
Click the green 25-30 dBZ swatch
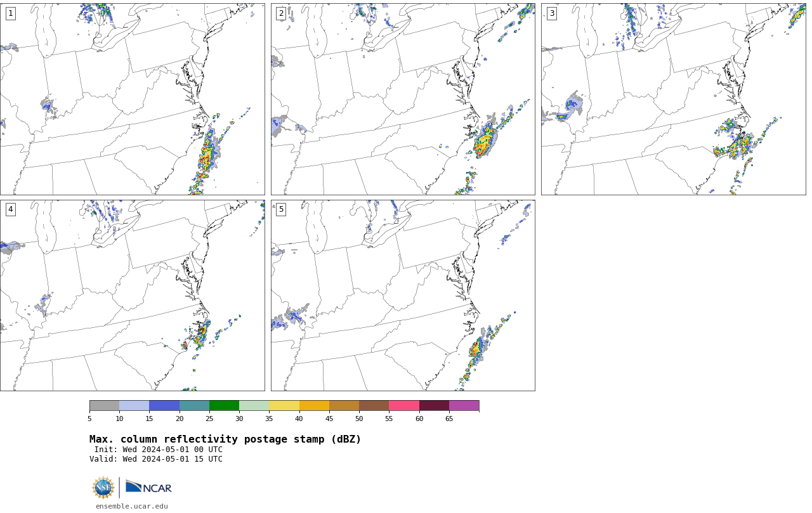pyautogui.click(x=224, y=406)
